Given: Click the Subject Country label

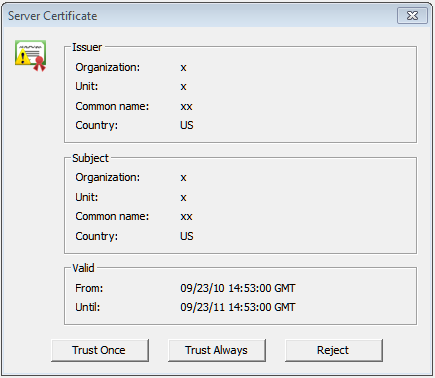Looking at the screenshot, I should [96, 236].
